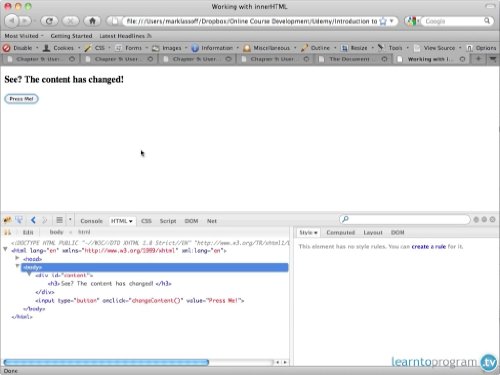Screen dimensions: 500x375
Task: Bookmark this page with the star icon
Action: [x=383, y=21]
